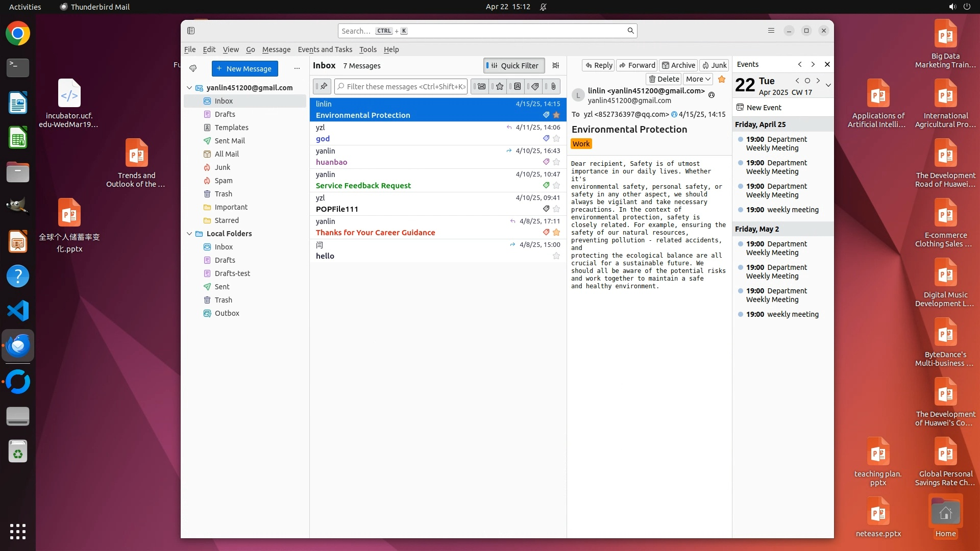Click the Junk button in message header
980x551 pixels.
coord(714,65)
